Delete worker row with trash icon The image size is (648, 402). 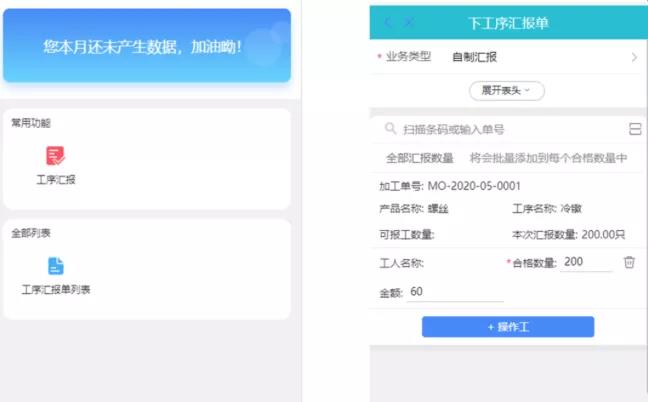(x=629, y=262)
